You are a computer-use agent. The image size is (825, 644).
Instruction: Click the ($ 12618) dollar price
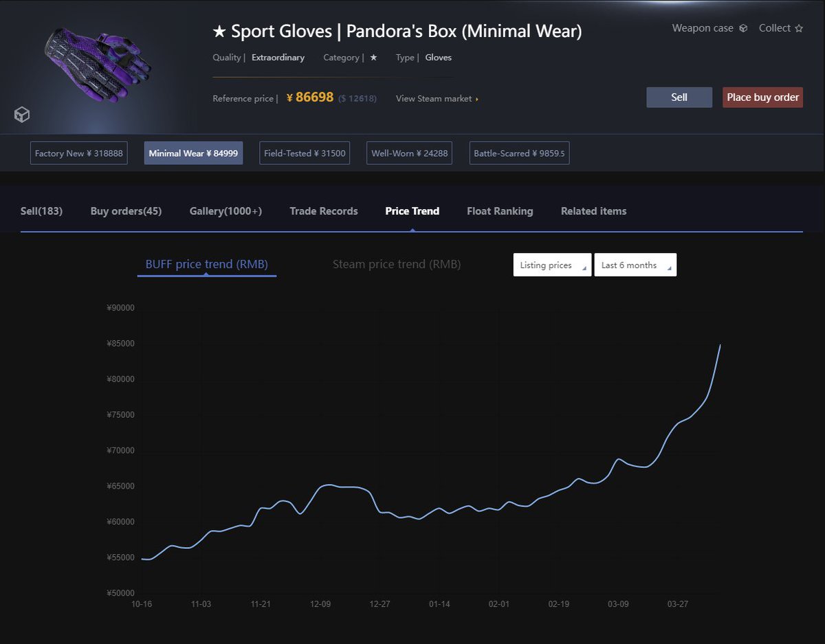[x=357, y=98]
